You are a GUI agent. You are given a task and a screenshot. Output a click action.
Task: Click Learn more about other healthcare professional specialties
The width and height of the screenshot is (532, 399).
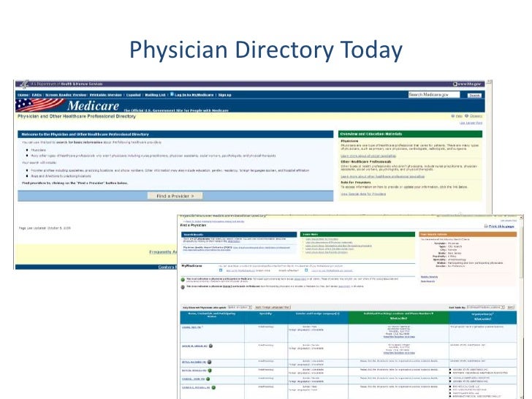coord(382,177)
